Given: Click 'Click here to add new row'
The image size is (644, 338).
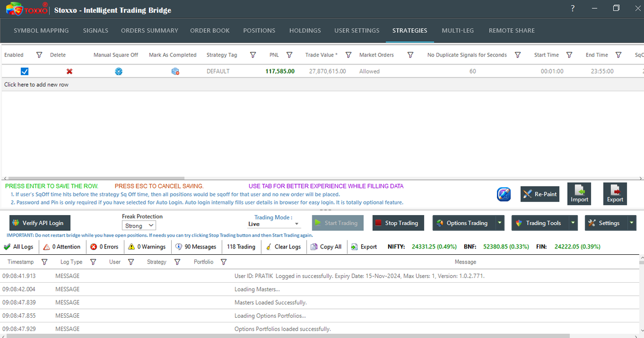Looking at the screenshot, I should pyautogui.click(x=36, y=85).
